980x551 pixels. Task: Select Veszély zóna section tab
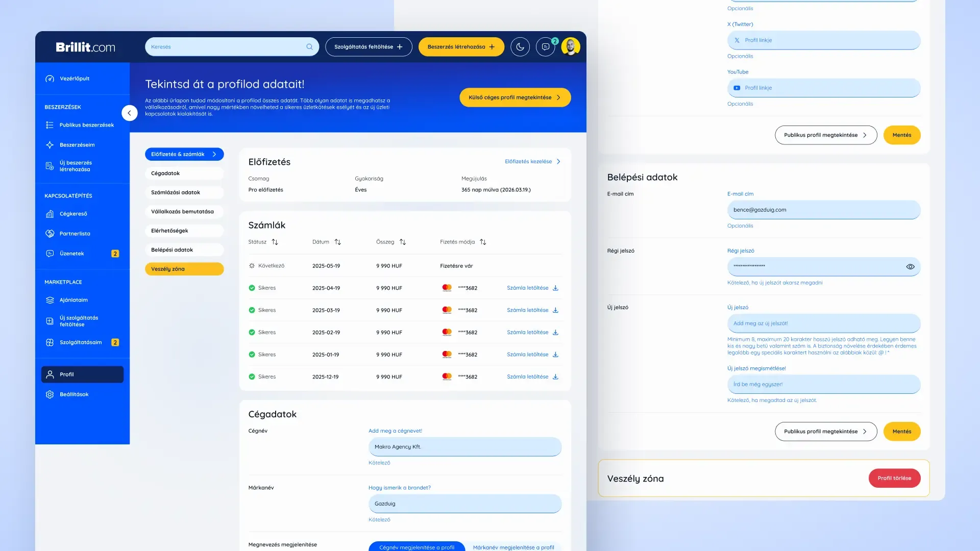tap(184, 269)
